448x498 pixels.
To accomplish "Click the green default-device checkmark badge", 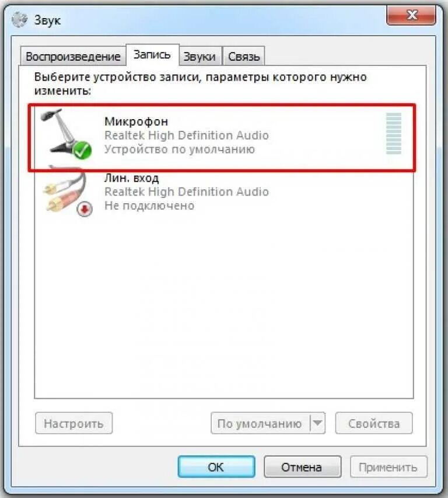I will click(x=82, y=151).
